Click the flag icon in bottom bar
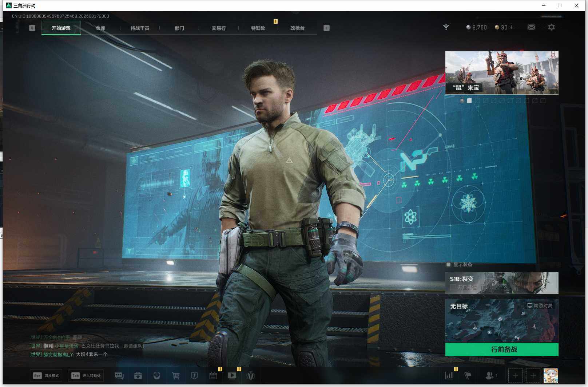This screenshot has height=387, width=588. point(468,375)
